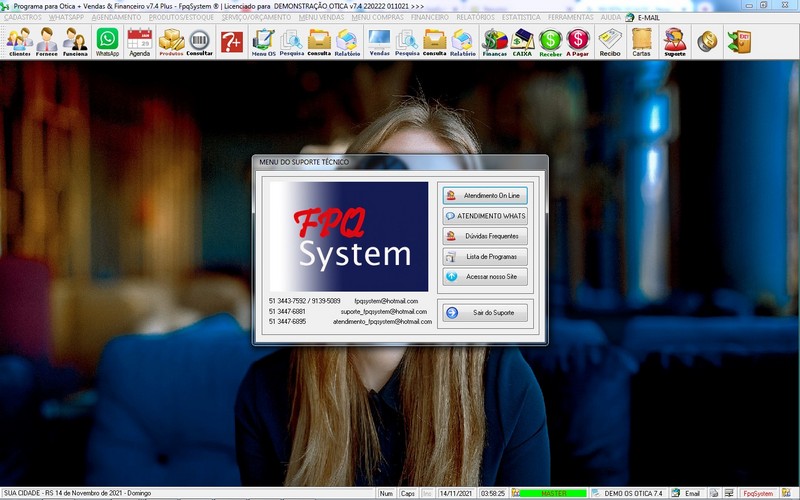
Task: Click the Produtos boxes icon
Action: coord(172,42)
